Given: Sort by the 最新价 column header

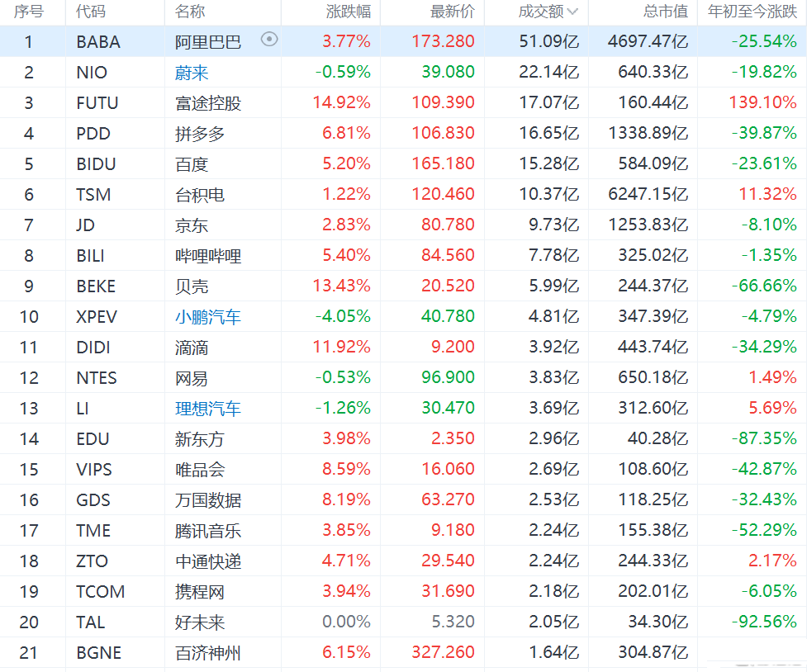Looking at the screenshot, I should coord(453,12).
